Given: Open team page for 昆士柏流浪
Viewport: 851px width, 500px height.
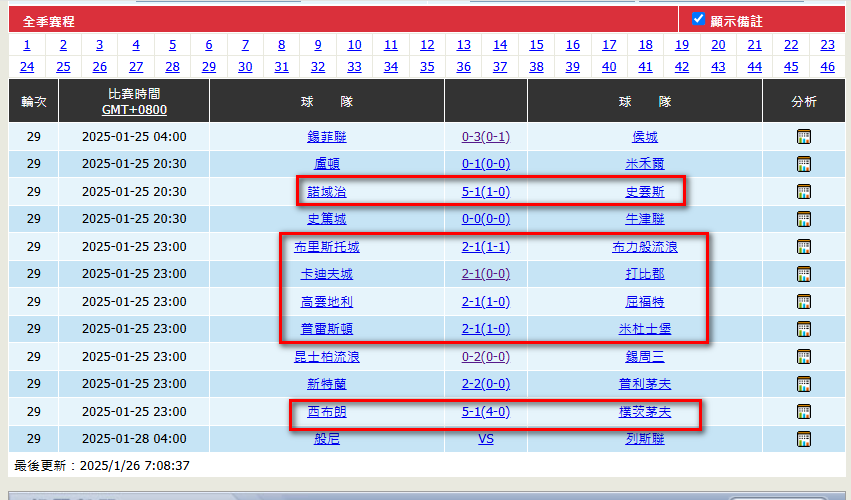Looking at the screenshot, I should point(327,357).
